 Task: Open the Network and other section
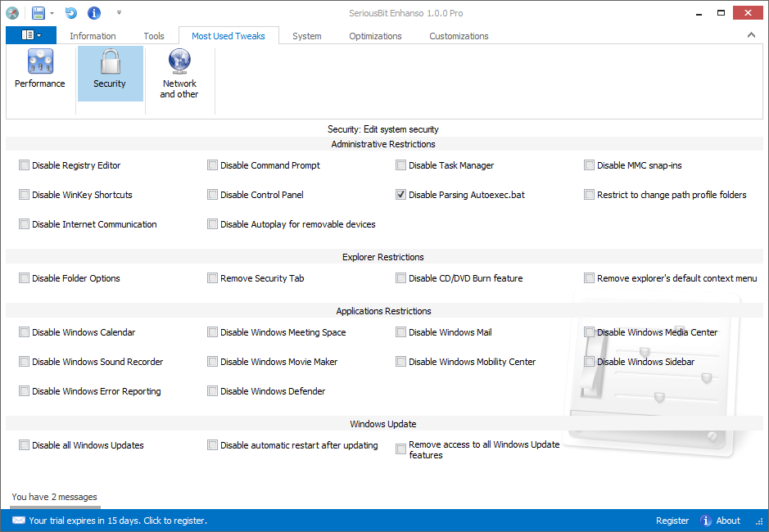(x=179, y=74)
